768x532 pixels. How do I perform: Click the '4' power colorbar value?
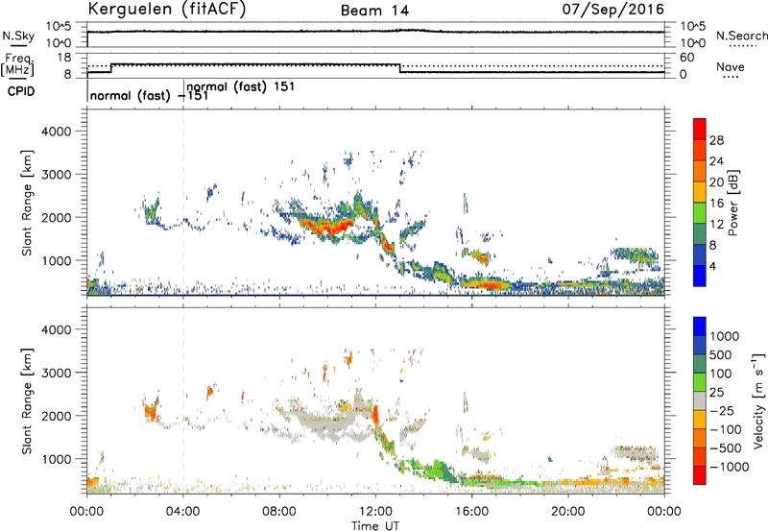tap(712, 267)
